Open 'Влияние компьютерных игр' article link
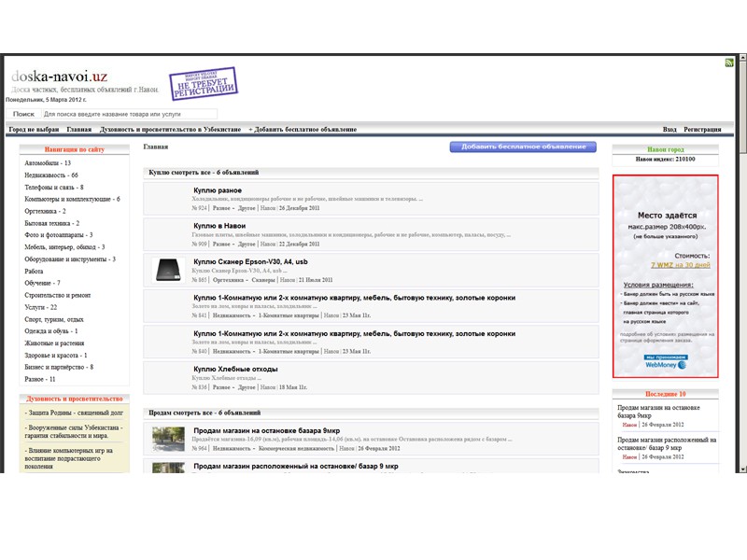 [69, 458]
